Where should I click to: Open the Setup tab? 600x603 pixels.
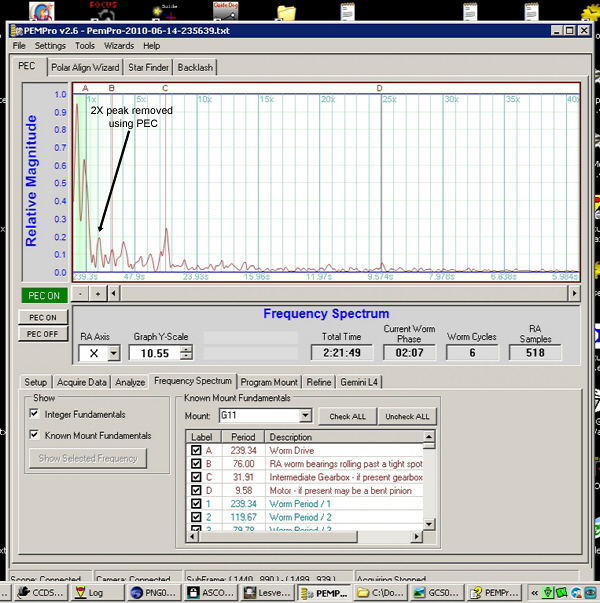tap(35, 382)
